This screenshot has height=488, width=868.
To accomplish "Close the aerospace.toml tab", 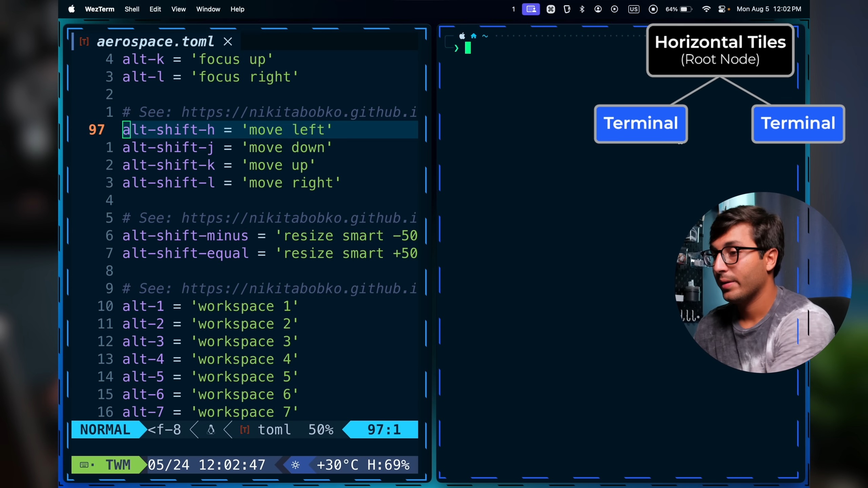I will click(x=228, y=42).
